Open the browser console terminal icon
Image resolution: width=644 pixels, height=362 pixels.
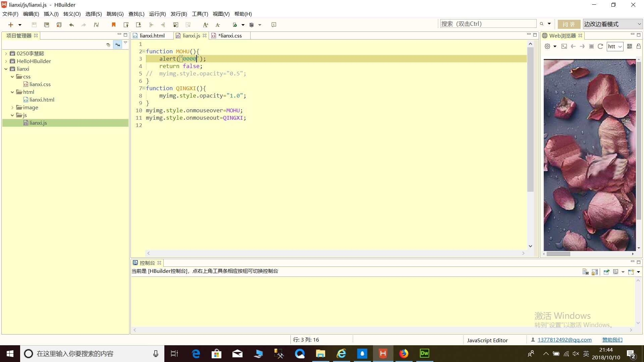pos(564,46)
